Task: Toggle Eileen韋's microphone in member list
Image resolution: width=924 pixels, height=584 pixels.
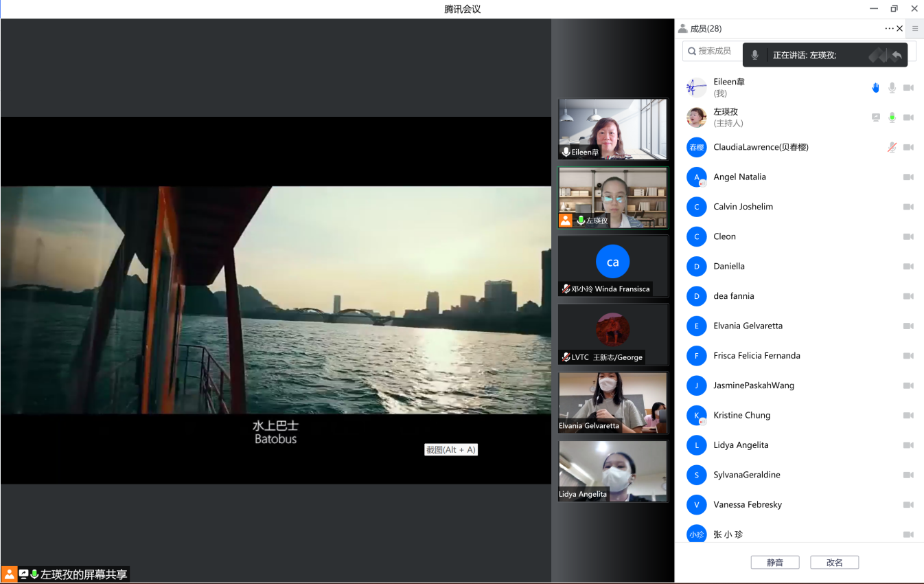Action: coord(892,88)
